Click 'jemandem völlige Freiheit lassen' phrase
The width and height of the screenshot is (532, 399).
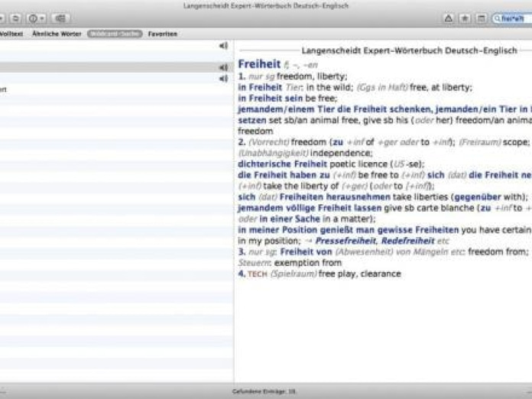[310, 208]
